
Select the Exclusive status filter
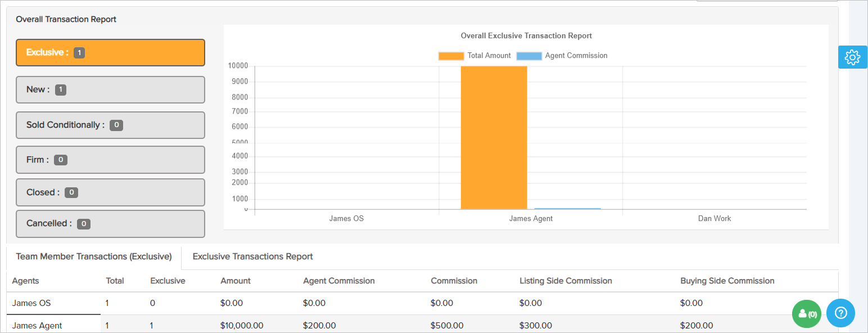click(x=110, y=52)
